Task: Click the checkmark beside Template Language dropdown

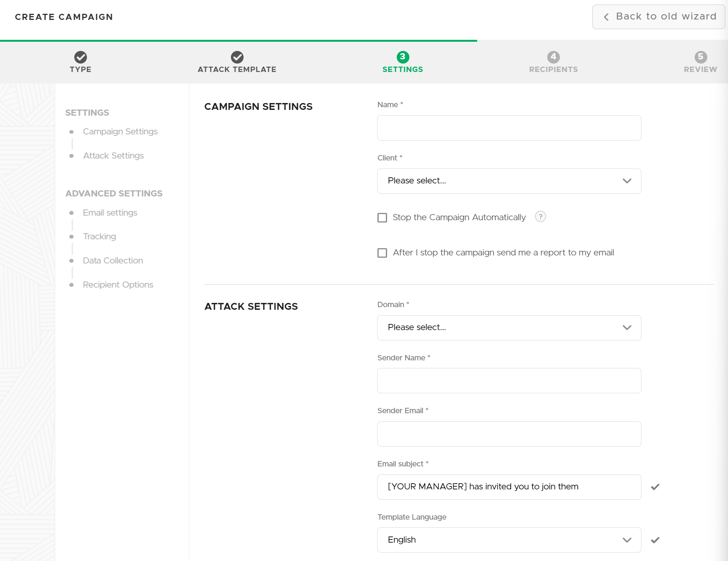Action: [x=655, y=540]
